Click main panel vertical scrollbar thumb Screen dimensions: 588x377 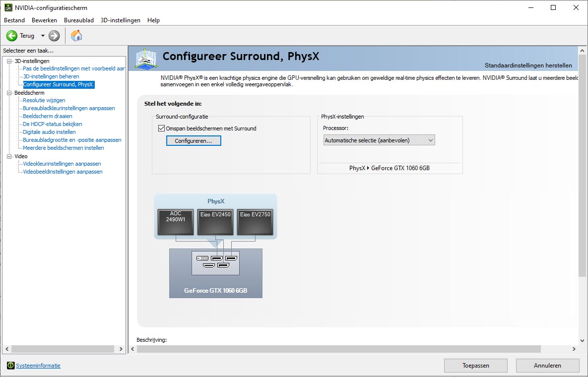(x=582, y=166)
